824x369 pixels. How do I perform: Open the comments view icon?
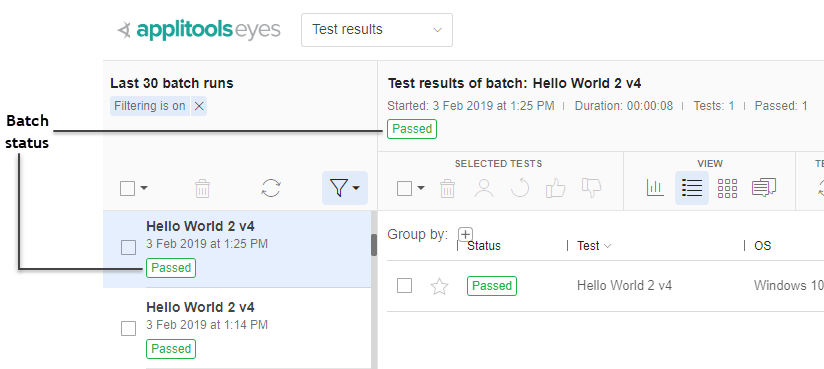tap(764, 188)
